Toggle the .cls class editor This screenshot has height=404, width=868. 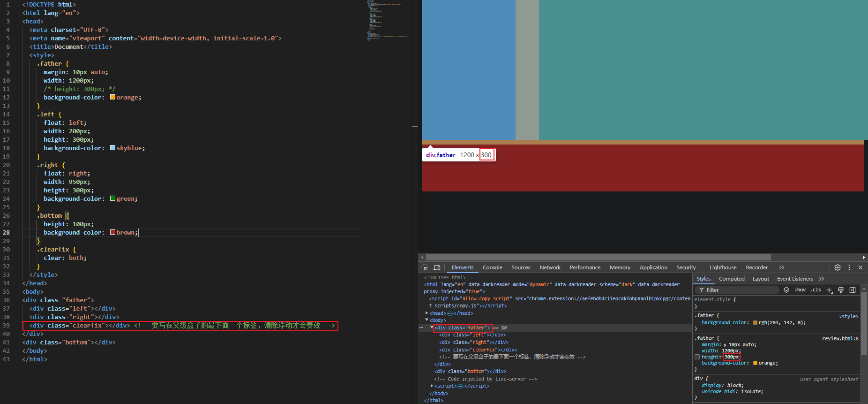pos(816,290)
